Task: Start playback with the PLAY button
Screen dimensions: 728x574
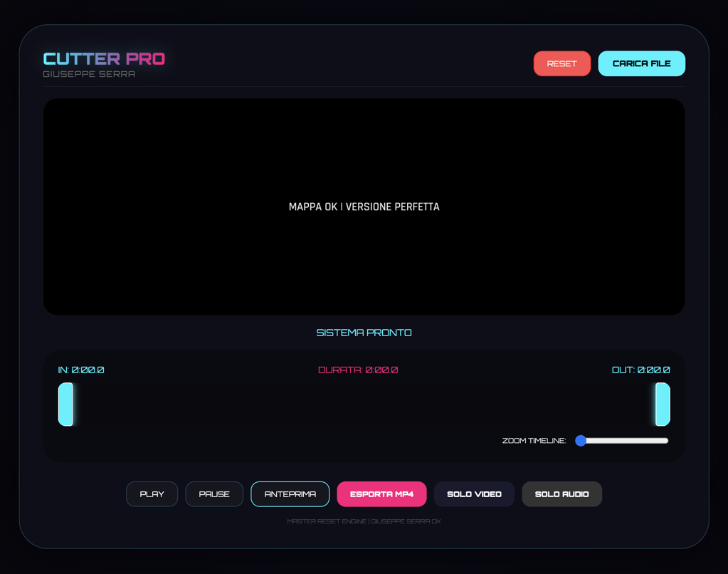Action: [152, 494]
